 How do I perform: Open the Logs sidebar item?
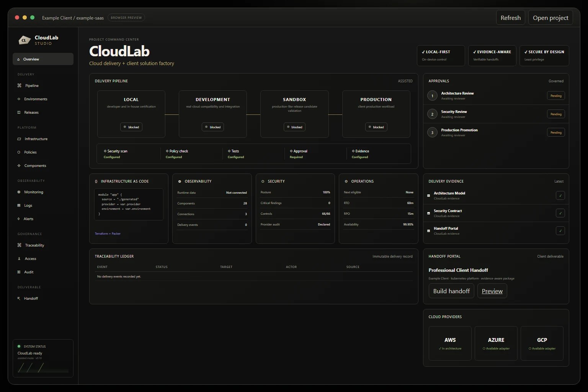[x=43, y=205]
